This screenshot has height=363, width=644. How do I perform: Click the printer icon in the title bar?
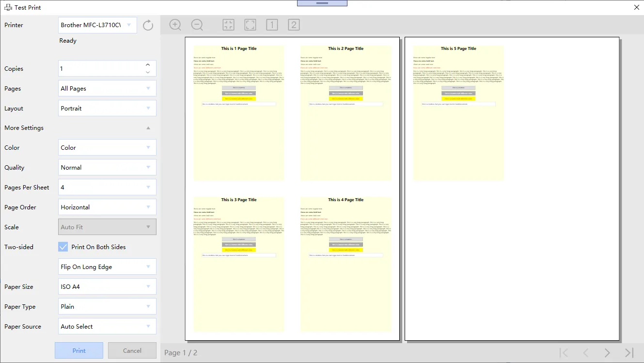point(8,8)
